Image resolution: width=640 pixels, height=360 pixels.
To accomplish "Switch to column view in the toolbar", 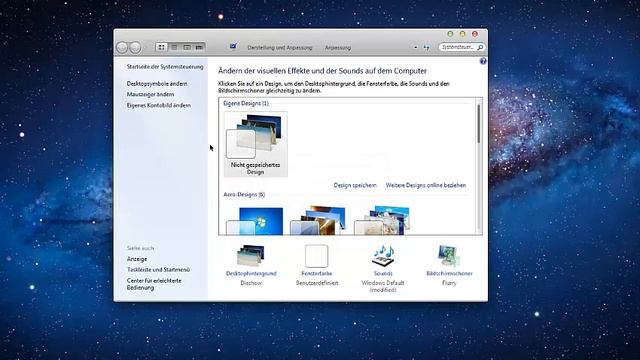I will click(x=187, y=47).
